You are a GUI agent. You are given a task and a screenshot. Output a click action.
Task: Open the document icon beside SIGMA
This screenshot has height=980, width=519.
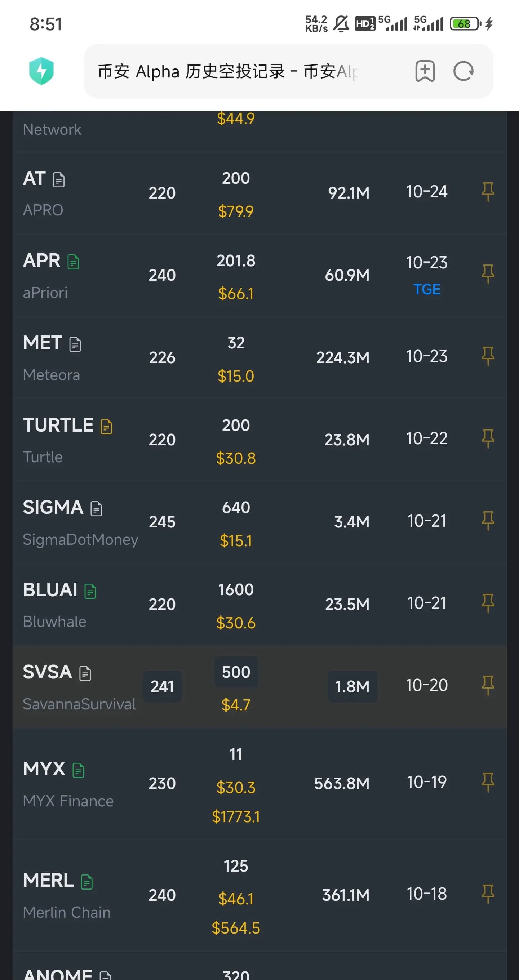click(x=97, y=509)
